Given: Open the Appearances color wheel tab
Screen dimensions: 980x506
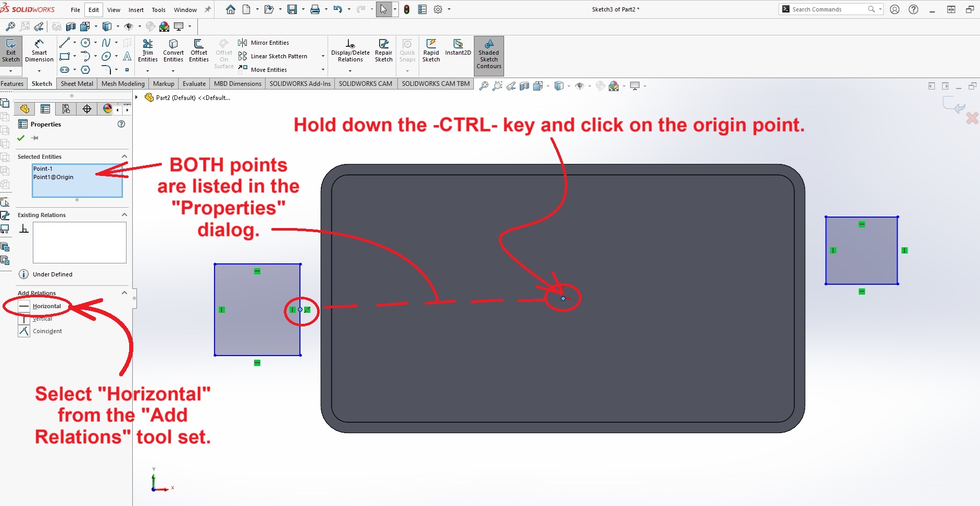Looking at the screenshot, I should (x=107, y=109).
